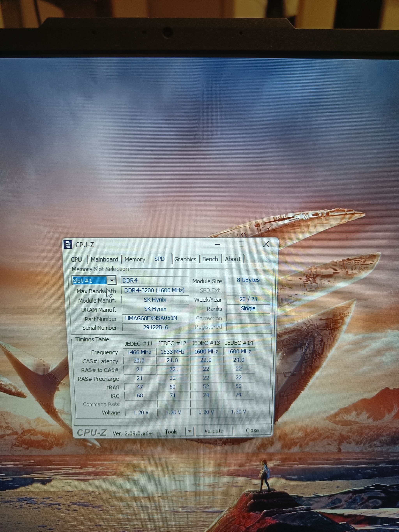Click the Max Bandwidth DDR4-3200 field
Image resolution: width=399 pixels, height=532 pixels.
(154, 290)
